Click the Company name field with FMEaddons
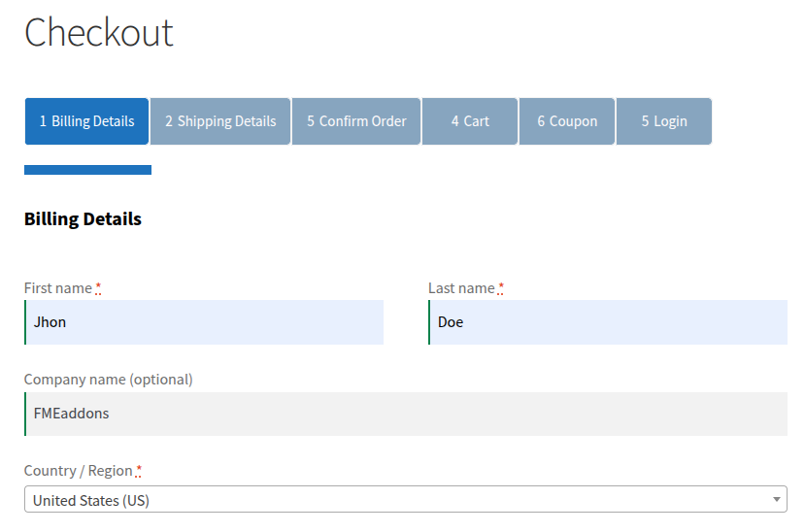 (x=405, y=414)
